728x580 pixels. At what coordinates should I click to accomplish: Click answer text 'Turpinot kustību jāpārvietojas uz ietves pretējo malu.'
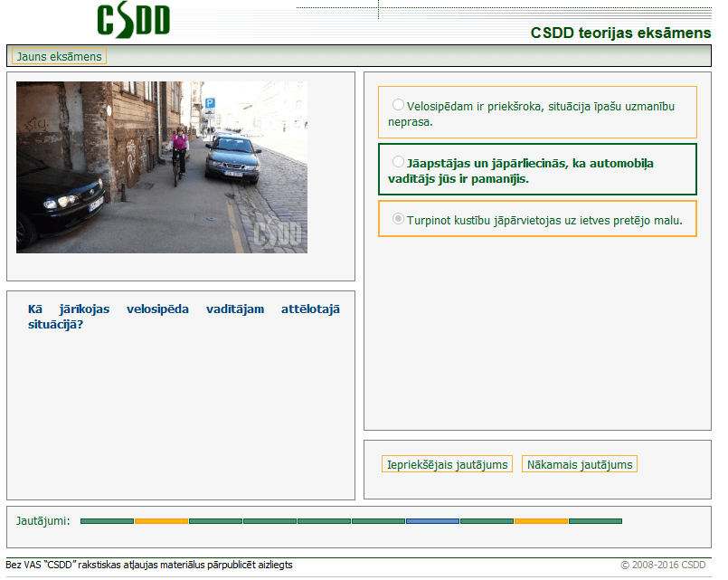pos(544,220)
